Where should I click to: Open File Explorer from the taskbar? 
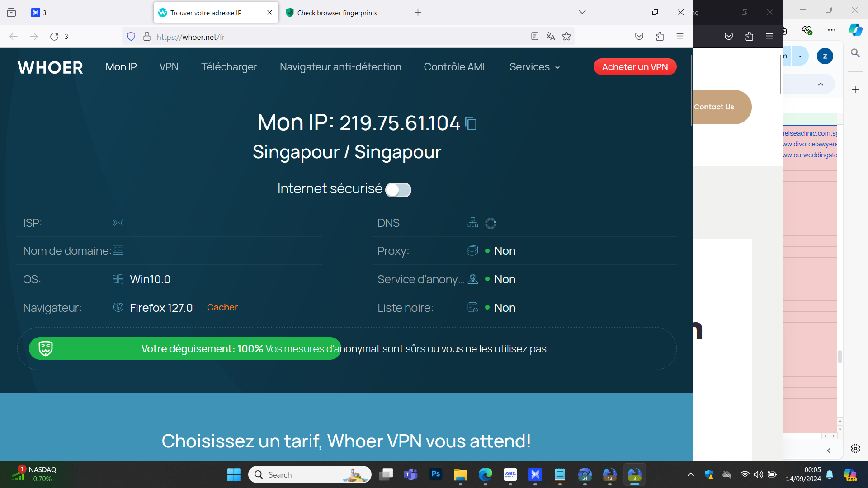tap(461, 475)
